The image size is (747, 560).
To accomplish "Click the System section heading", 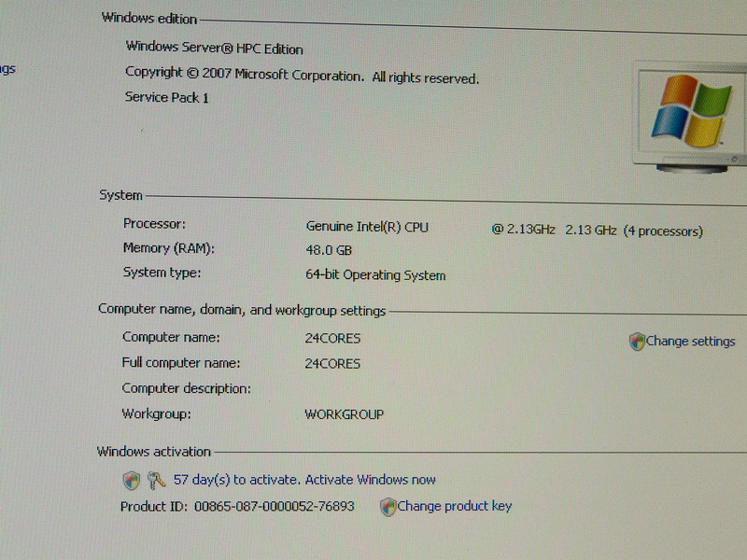I will 121,195.
